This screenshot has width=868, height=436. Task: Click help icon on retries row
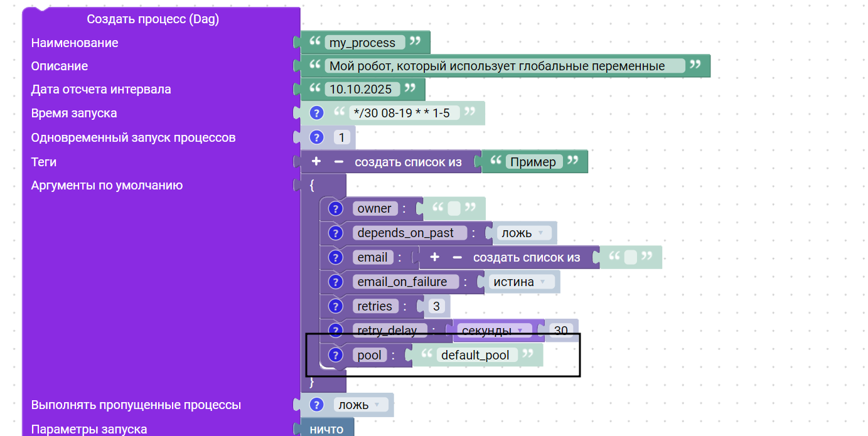(x=336, y=306)
